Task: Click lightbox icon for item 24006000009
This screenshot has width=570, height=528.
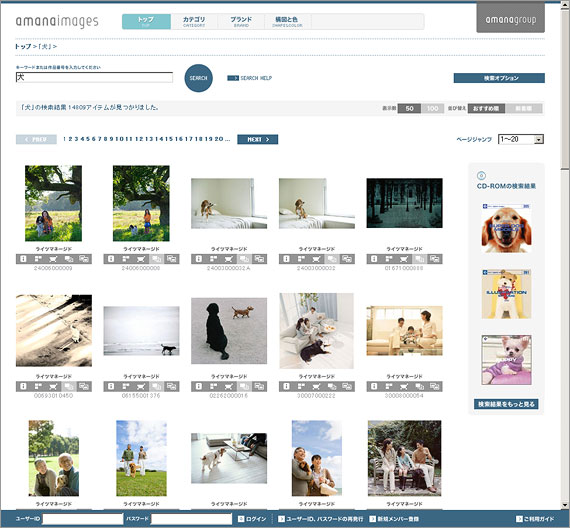Action: click(x=69, y=259)
